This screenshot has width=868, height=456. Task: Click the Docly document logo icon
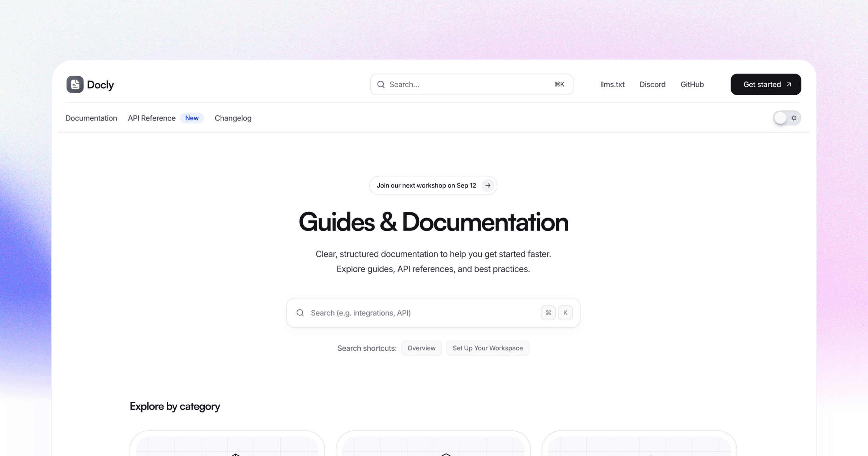[x=75, y=84]
